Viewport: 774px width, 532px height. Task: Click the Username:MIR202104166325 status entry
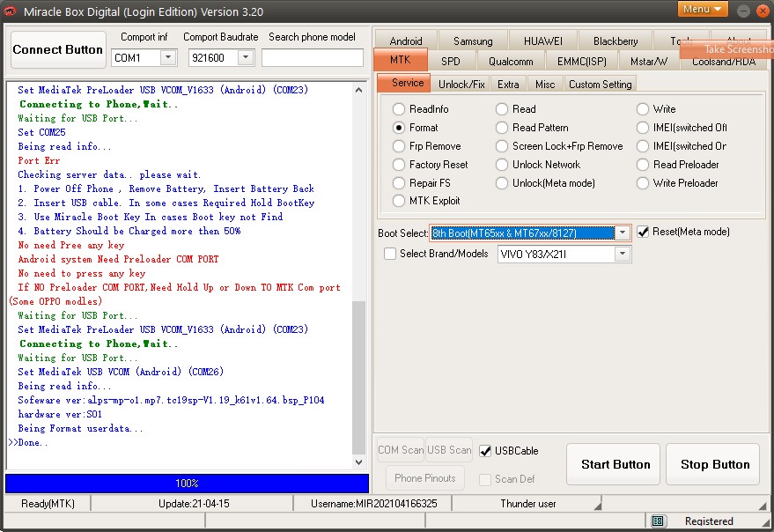(373, 503)
